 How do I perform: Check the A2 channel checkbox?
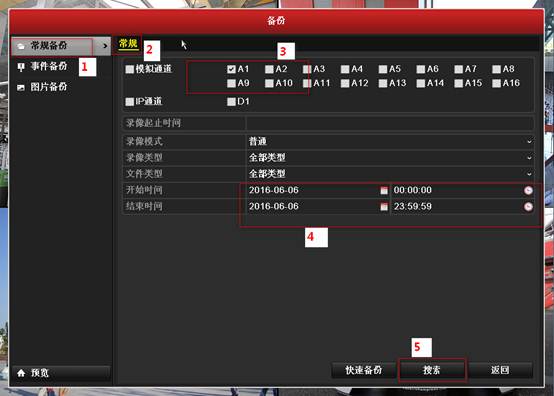point(269,69)
